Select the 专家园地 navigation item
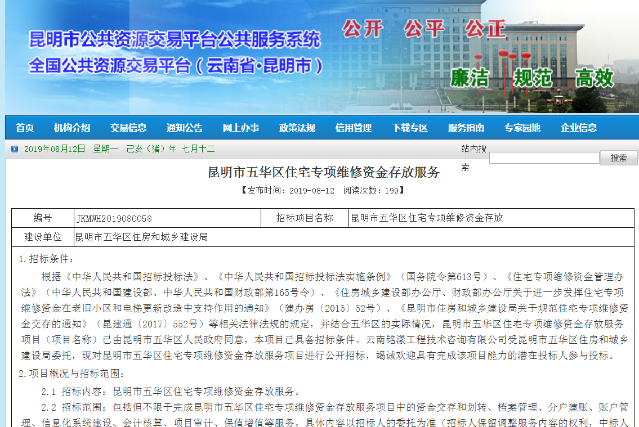This screenshot has width=639, height=427. [x=522, y=128]
